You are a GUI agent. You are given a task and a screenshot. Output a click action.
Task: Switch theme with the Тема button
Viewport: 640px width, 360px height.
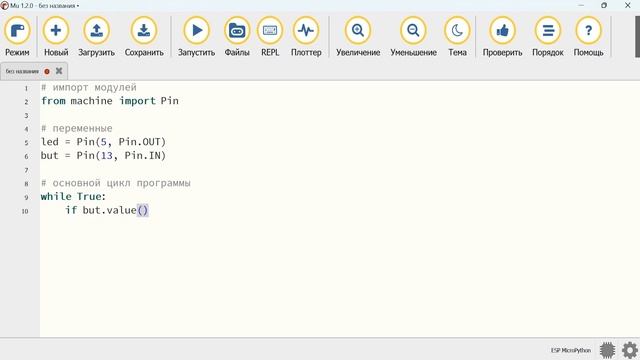tap(457, 37)
